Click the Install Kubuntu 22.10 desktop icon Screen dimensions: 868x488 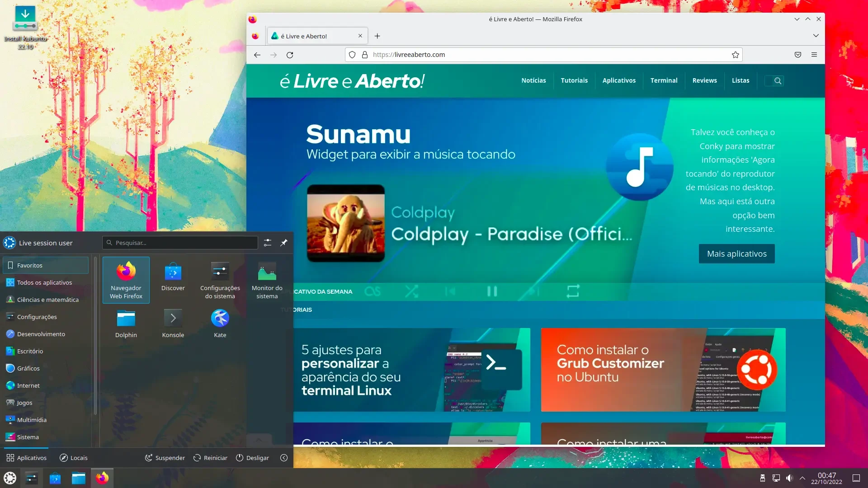tap(25, 28)
